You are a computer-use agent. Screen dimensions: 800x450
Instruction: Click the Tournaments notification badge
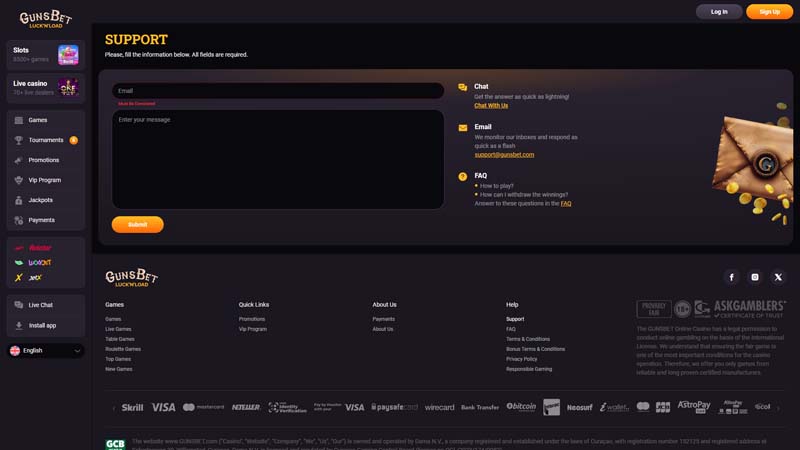pos(73,140)
